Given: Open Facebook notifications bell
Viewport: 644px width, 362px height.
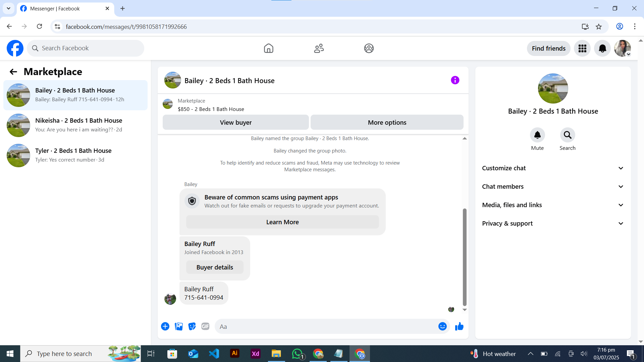Looking at the screenshot, I should (602, 49).
